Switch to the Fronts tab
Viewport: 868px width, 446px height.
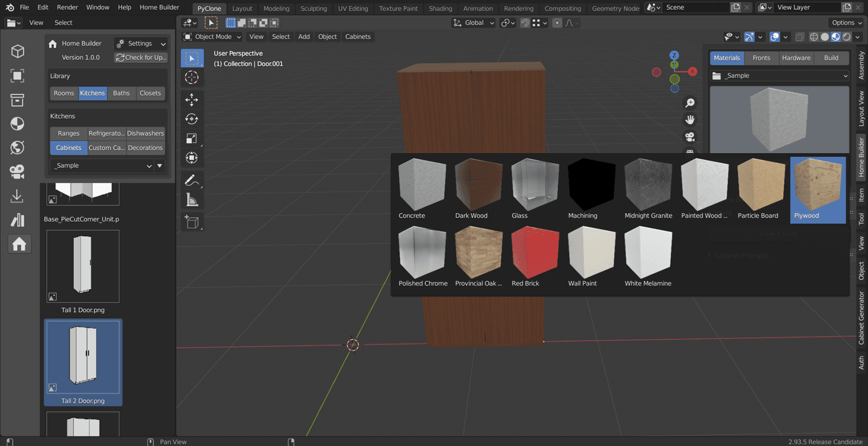click(x=762, y=58)
